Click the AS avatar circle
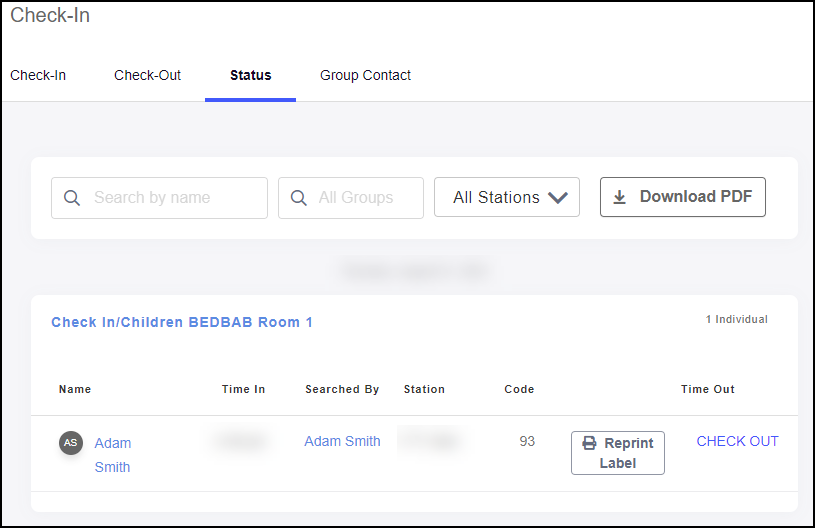The height and width of the screenshot is (528, 815). [x=70, y=442]
